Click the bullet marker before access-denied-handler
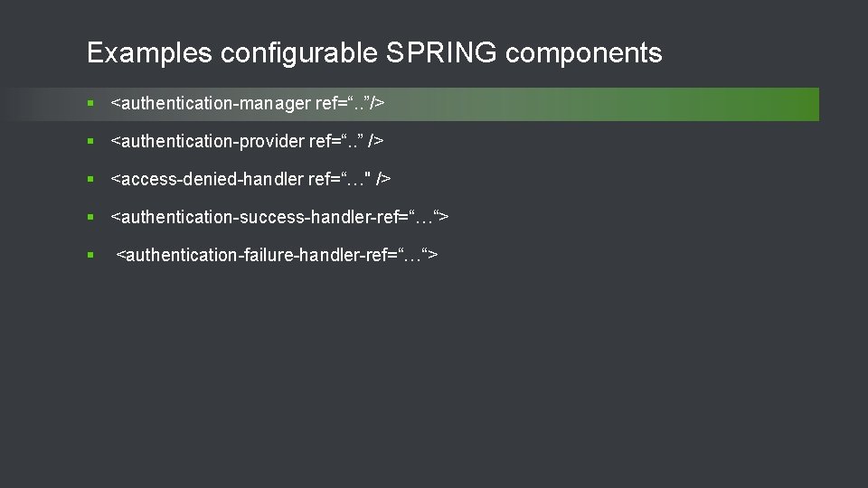This screenshot has width=868, height=488. (91, 180)
